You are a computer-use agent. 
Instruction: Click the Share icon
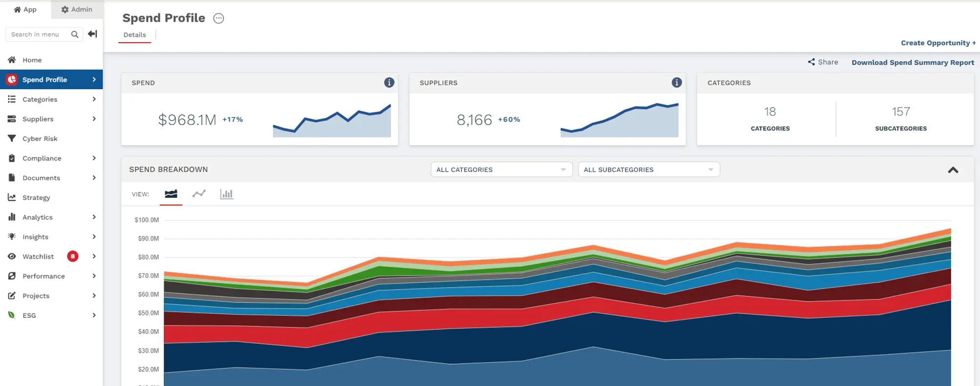[x=811, y=62]
